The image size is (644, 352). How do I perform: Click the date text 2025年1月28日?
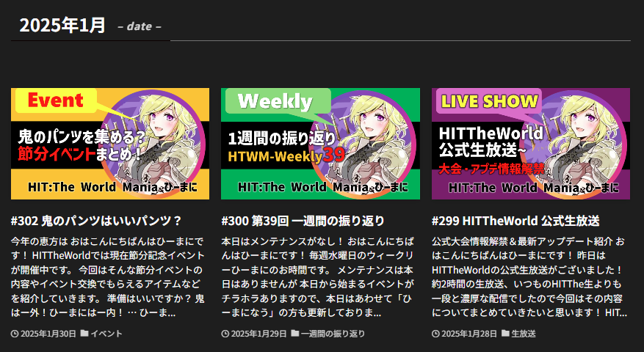469,334
